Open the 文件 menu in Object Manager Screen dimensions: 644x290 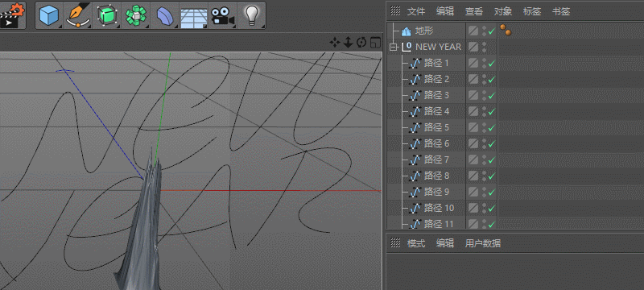[416, 11]
